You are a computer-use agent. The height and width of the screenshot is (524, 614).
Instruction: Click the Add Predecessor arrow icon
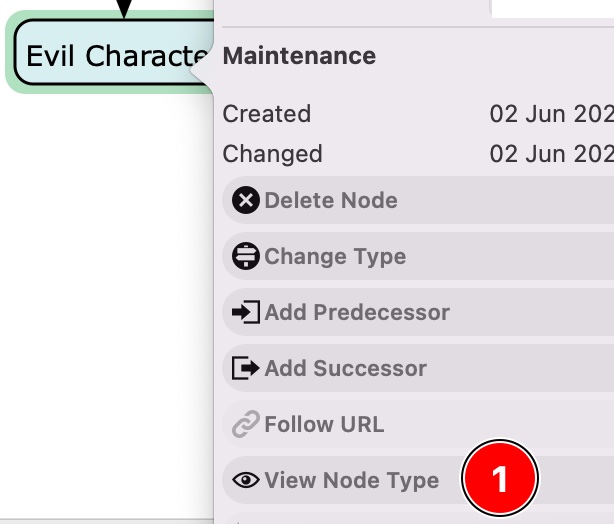[x=245, y=313]
